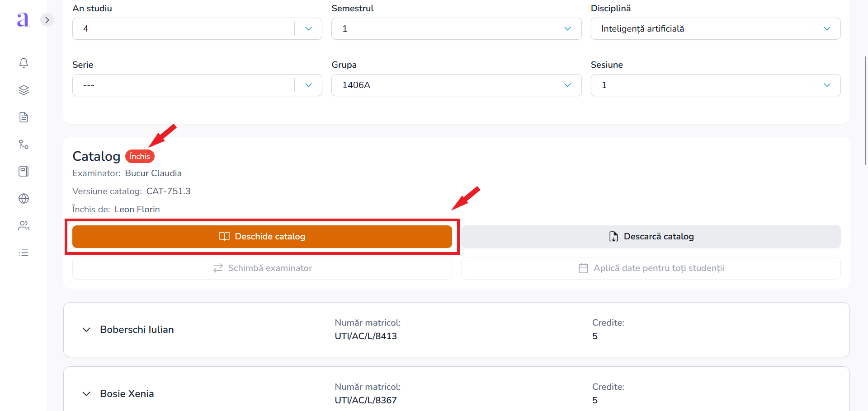Image resolution: width=868 pixels, height=411 pixels.
Task: Click the 'Catalog' heading
Action: (96, 156)
